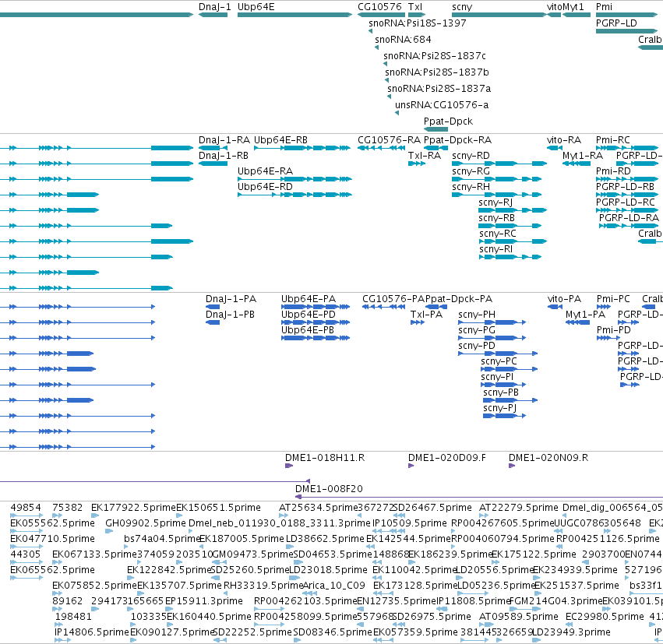Select the scny-RC transcript label
Image resolution: width=663 pixels, height=644 pixels.
[x=497, y=234]
